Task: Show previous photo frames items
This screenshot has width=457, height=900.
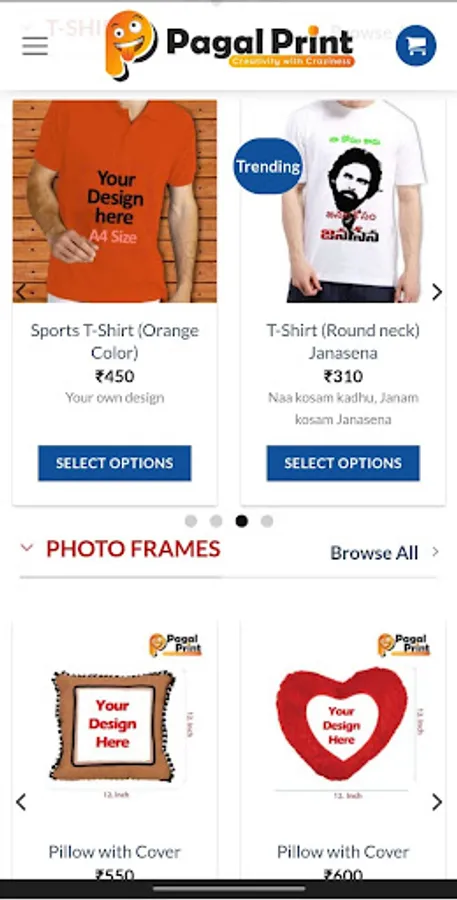Action: (21, 802)
